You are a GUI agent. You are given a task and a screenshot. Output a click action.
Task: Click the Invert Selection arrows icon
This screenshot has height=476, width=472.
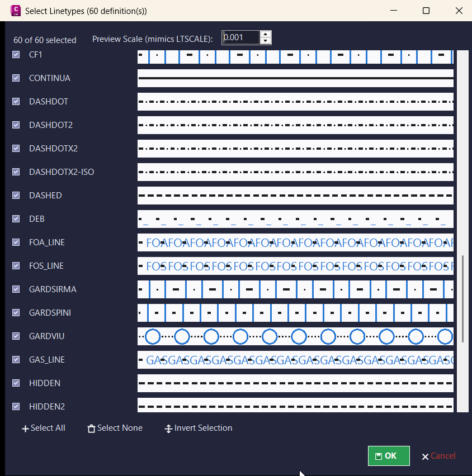(x=168, y=429)
